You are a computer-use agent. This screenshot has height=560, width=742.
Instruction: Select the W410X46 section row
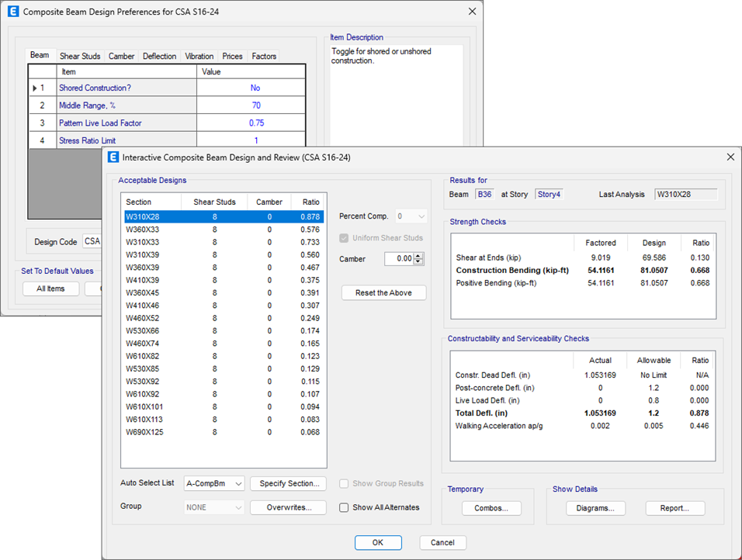click(224, 306)
